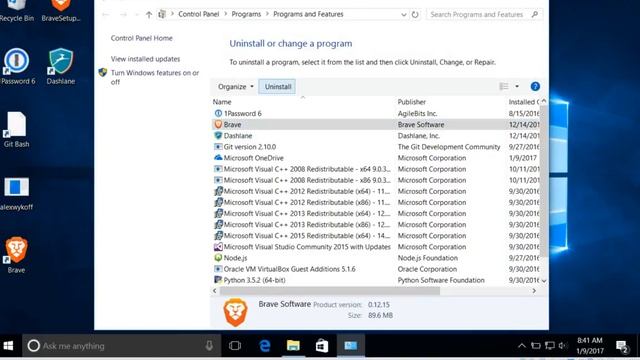Click the Dashlane icon in the program list
The image size is (640, 360).
click(x=218, y=136)
